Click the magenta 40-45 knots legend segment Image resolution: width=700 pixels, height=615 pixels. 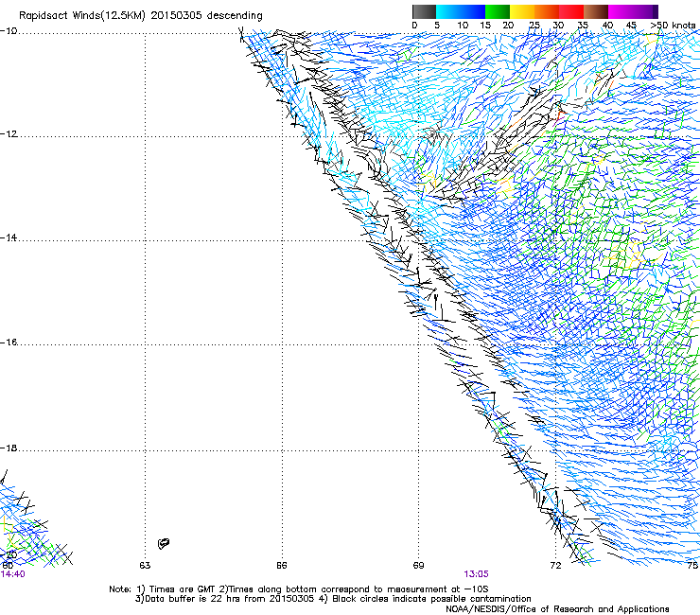pyautogui.click(x=621, y=11)
